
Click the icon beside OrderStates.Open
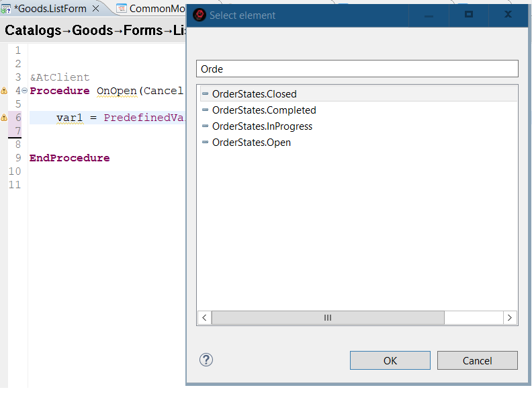[x=205, y=143]
